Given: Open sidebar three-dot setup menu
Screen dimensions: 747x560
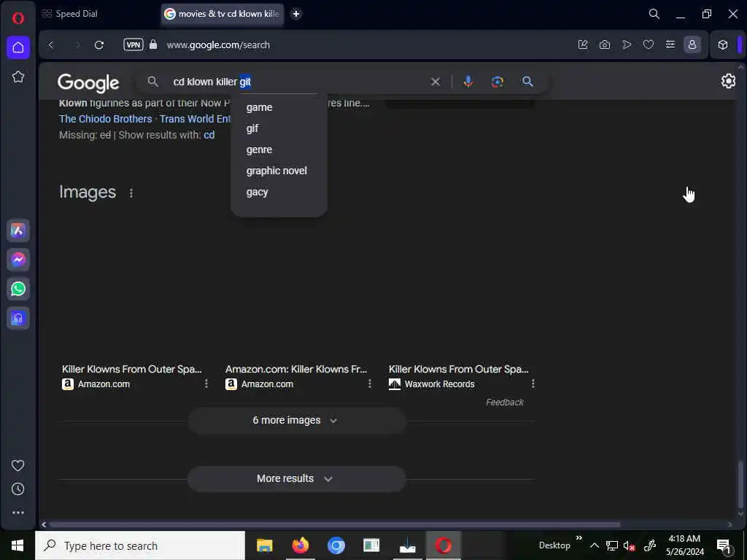Looking at the screenshot, I should pyautogui.click(x=18, y=513).
